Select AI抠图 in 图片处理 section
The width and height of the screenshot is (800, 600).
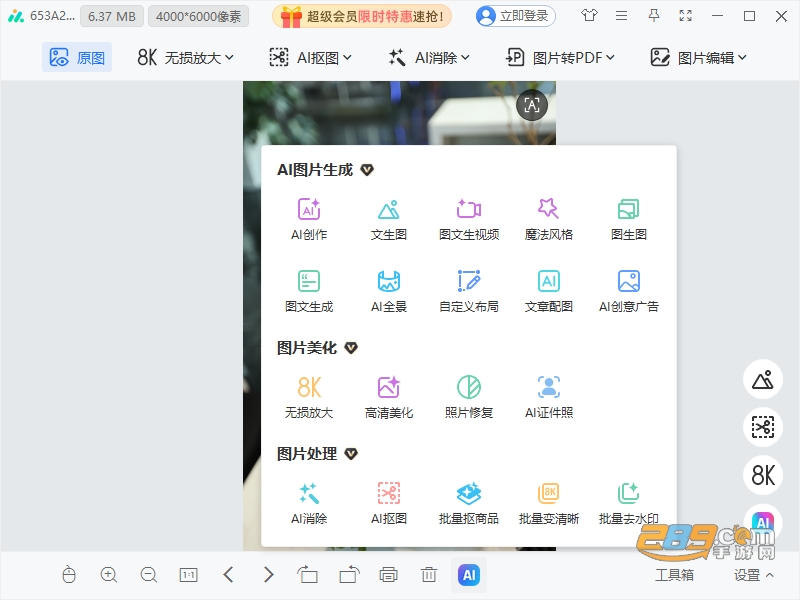click(x=389, y=504)
